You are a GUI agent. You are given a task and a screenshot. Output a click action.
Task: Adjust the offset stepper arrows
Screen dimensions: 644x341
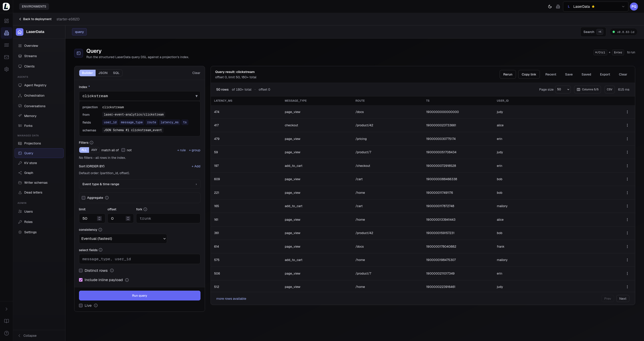point(128,218)
